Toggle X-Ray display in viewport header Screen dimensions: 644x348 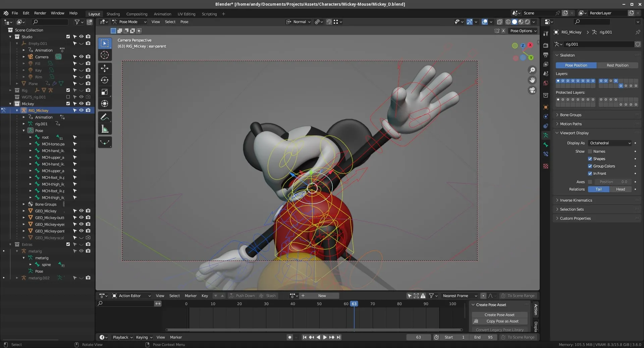click(x=499, y=22)
